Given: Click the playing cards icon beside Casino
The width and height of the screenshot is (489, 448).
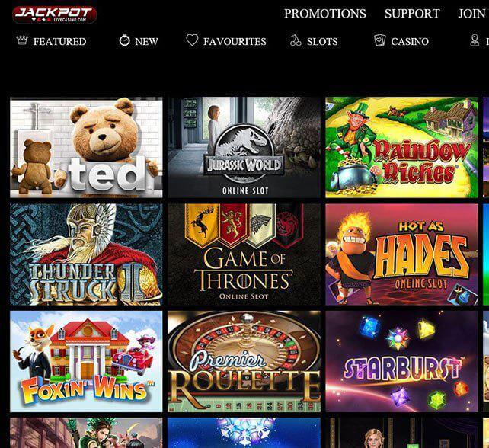Looking at the screenshot, I should [x=379, y=40].
